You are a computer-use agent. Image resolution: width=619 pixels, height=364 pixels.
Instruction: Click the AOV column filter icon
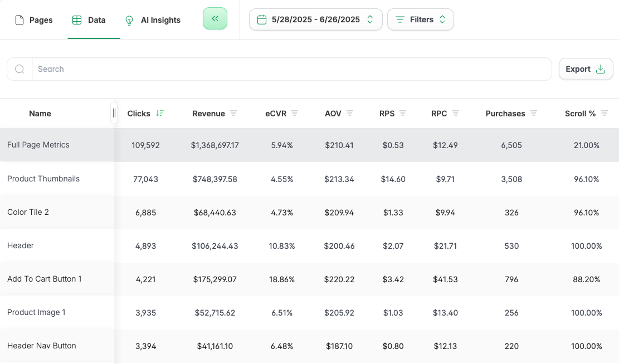point(350,114)
